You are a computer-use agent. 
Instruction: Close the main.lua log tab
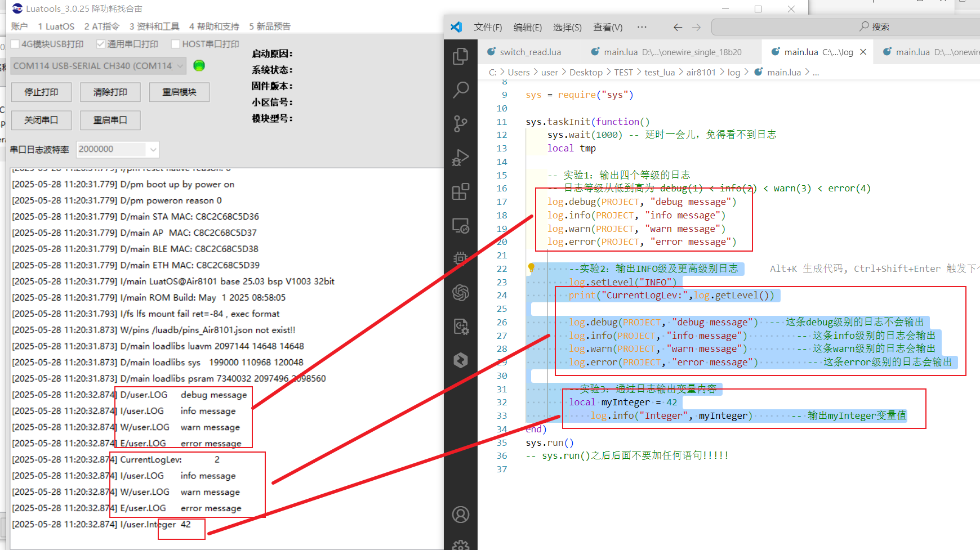tap(863, 52)
